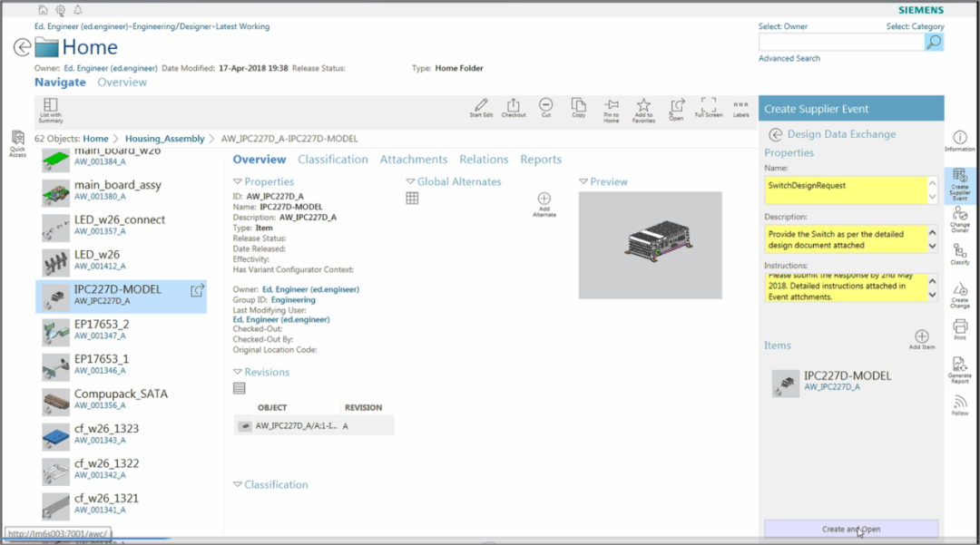Click the Generate Report icon
This screenshot has width=980, height=545.
(960, 366)
